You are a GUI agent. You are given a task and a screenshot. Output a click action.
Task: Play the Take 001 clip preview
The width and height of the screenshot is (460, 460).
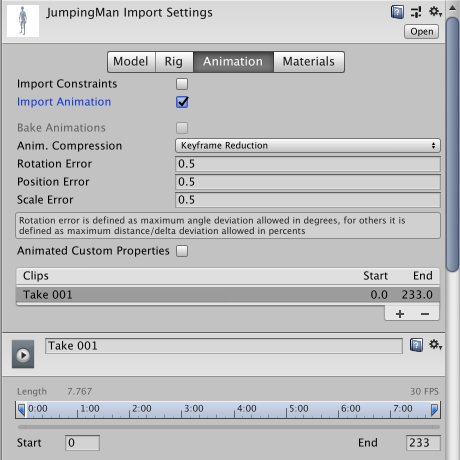23,354
